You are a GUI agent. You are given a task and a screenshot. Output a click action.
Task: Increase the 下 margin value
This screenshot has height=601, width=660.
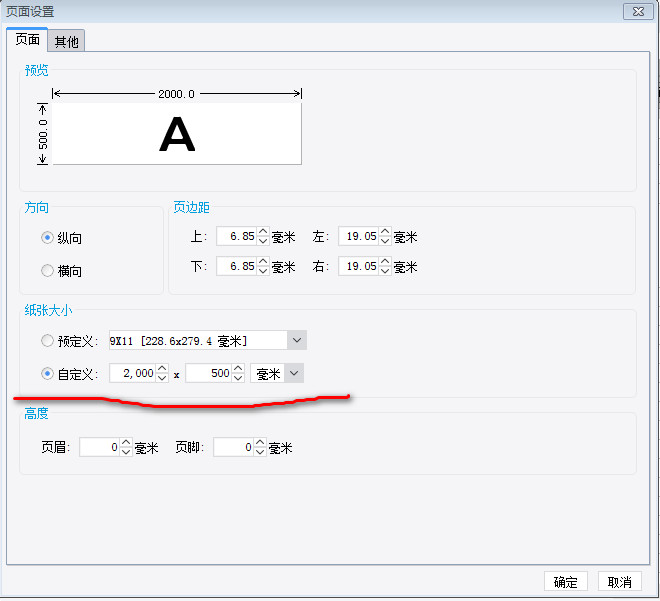pyautogui.click(x=263, y=261)
